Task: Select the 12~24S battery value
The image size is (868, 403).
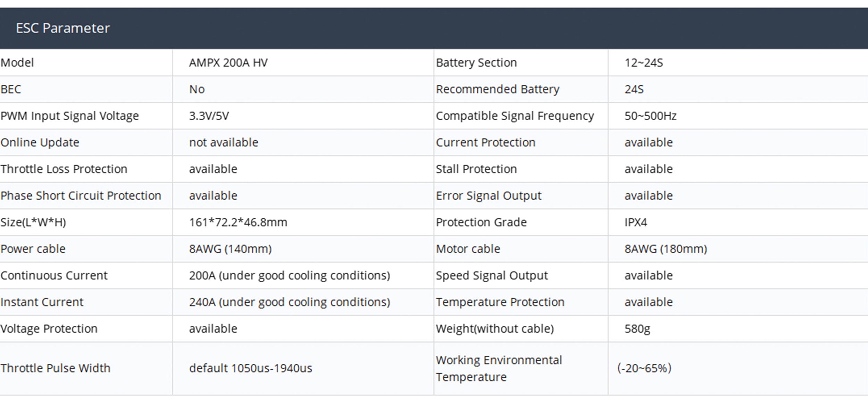Action: [x=643, y=63]
